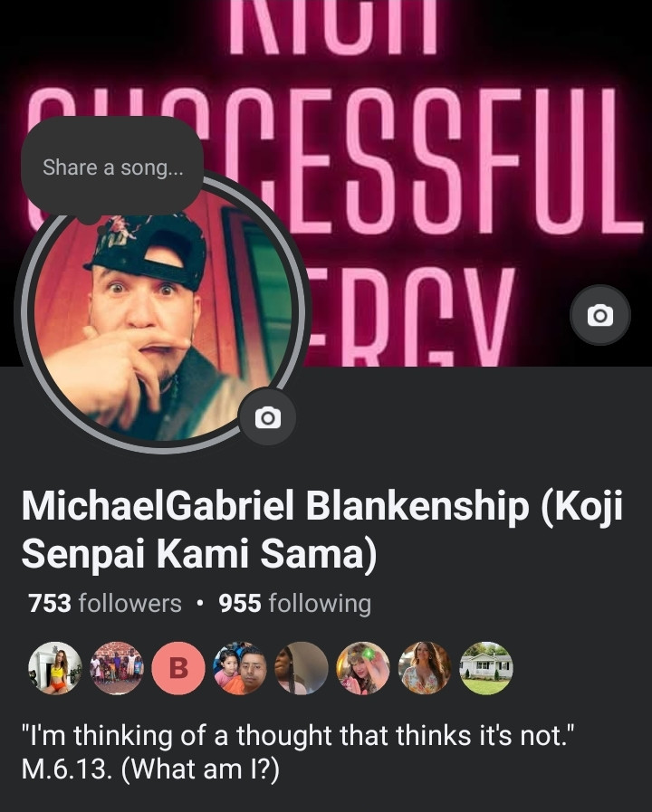Select the profile name MichaelGabriel Blankenship

275,506
